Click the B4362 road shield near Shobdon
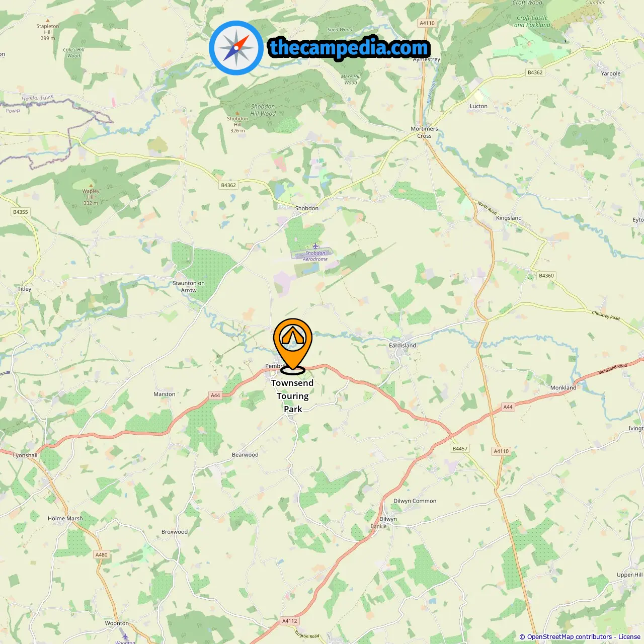The image size is (644, 644). tap(228, 185)
